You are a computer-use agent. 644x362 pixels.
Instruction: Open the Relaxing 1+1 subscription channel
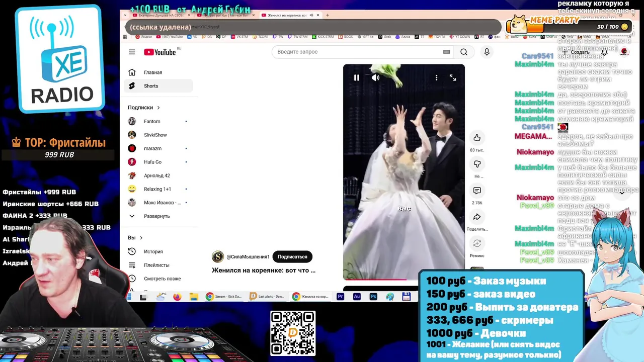(157, 189)
